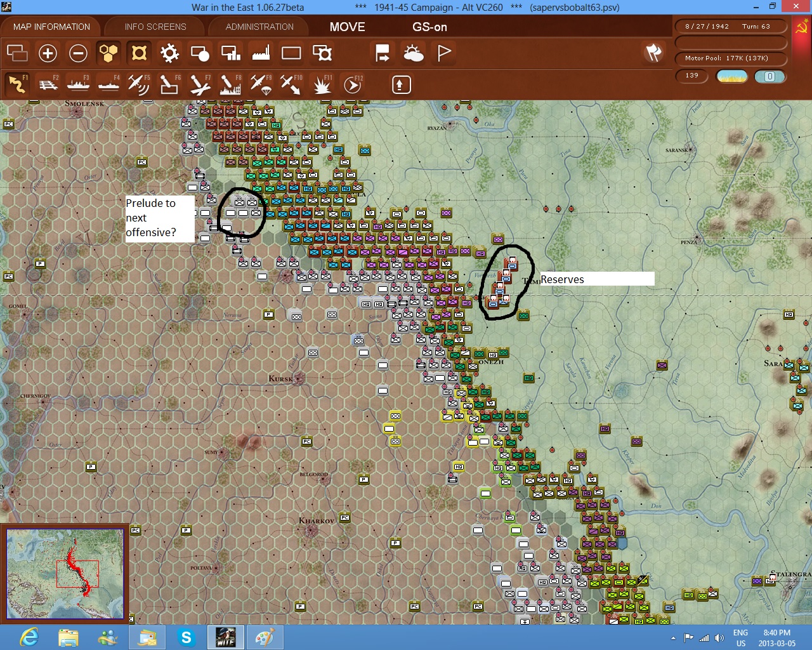Click the Poltava label on the map
Screen dimensions: 812x650
coord(200,567)
